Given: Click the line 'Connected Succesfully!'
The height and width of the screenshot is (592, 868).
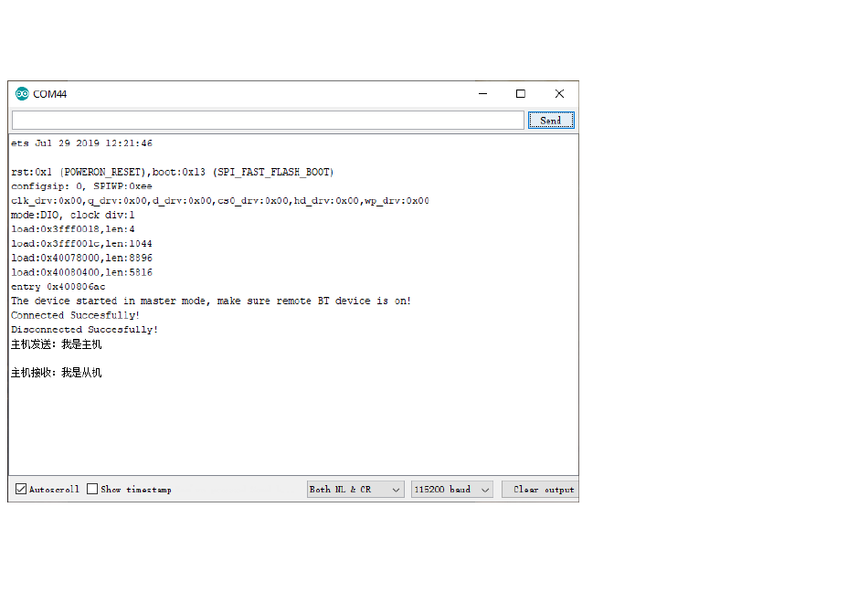Looking at the screenshot, I should 75,315.
